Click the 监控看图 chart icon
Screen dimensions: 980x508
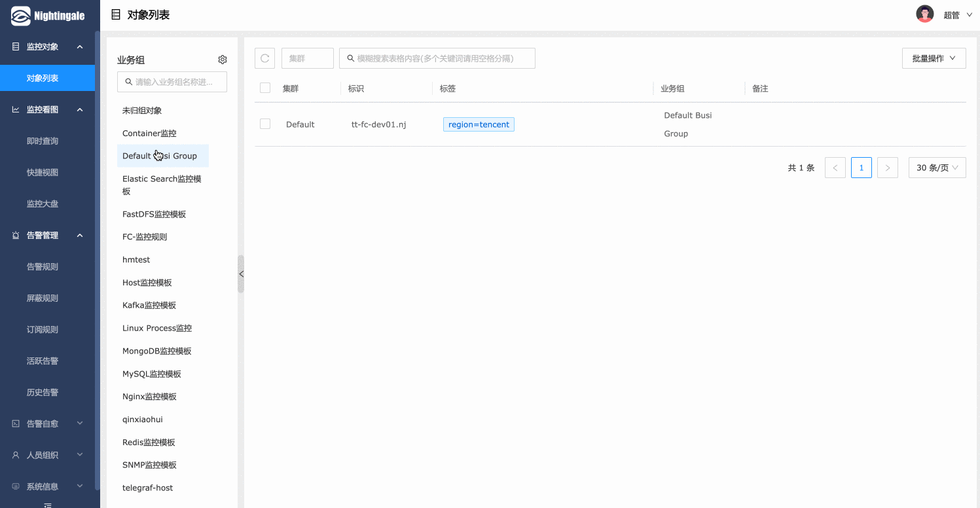(16, 109)
